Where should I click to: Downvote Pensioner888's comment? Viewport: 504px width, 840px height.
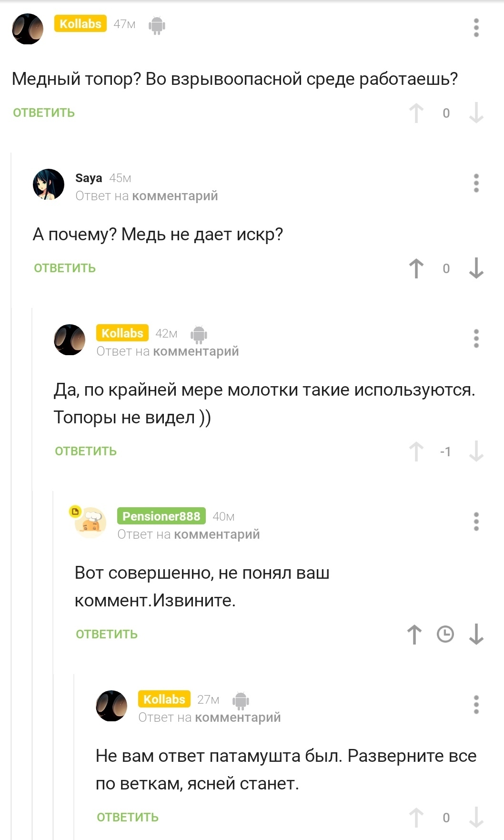[476, 635]
